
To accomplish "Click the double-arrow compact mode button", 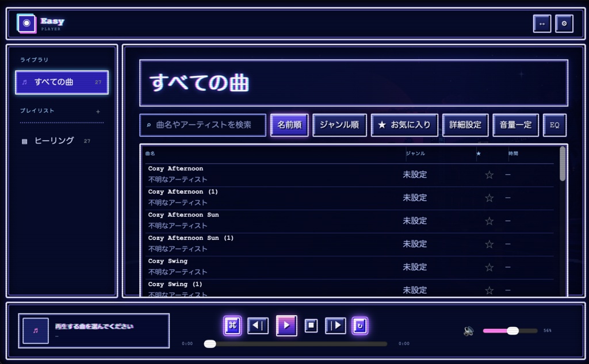I will click(542, 24).
